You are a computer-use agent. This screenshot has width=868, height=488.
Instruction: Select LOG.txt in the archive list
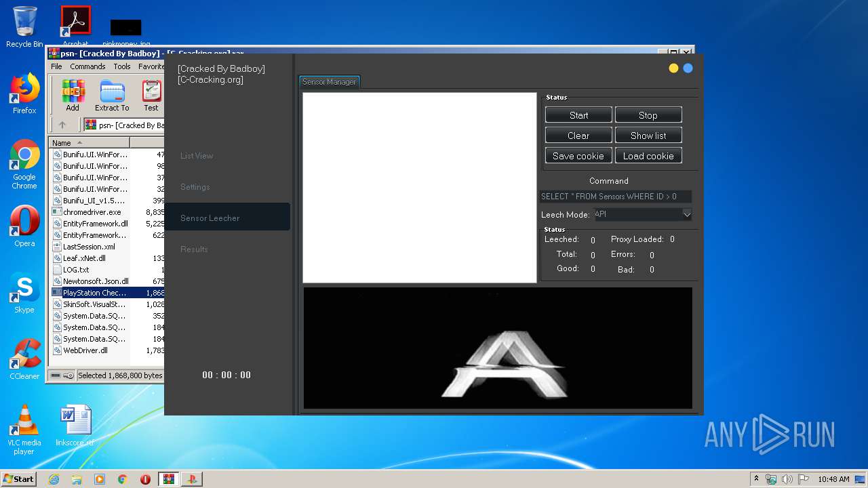click(x=76, y=270)
